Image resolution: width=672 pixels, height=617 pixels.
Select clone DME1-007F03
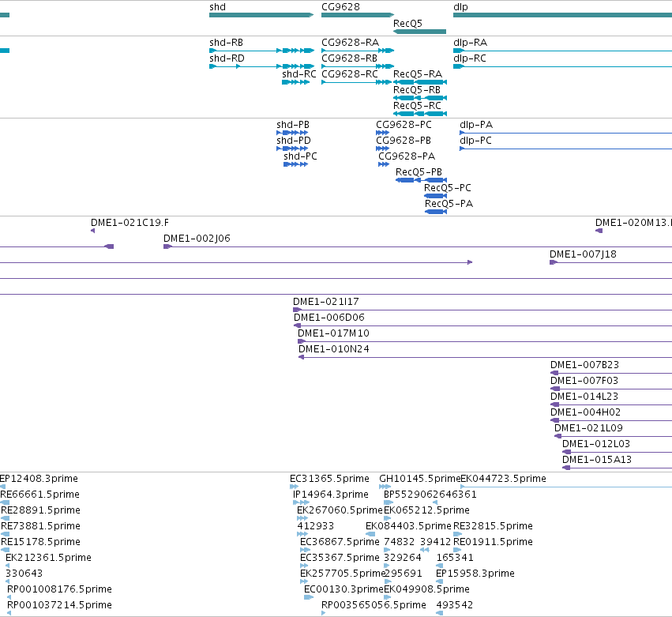(x=611, y=389)
